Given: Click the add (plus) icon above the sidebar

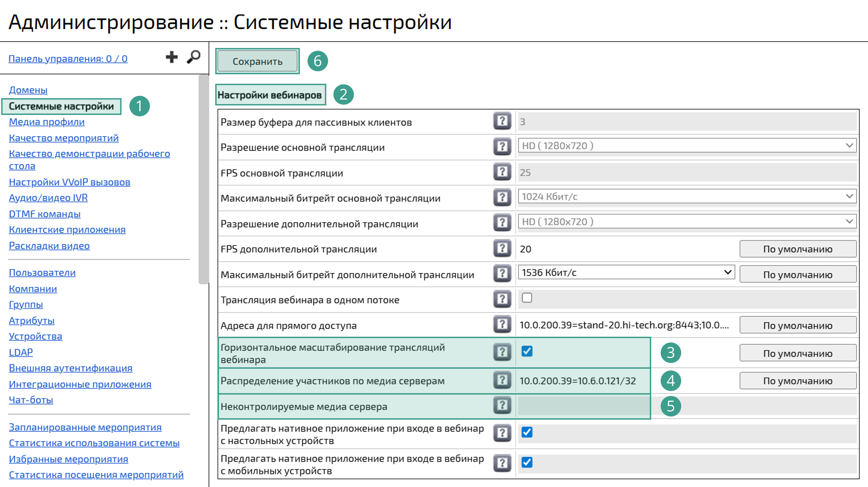Looking at the screenshot, I should click(171, 57).
